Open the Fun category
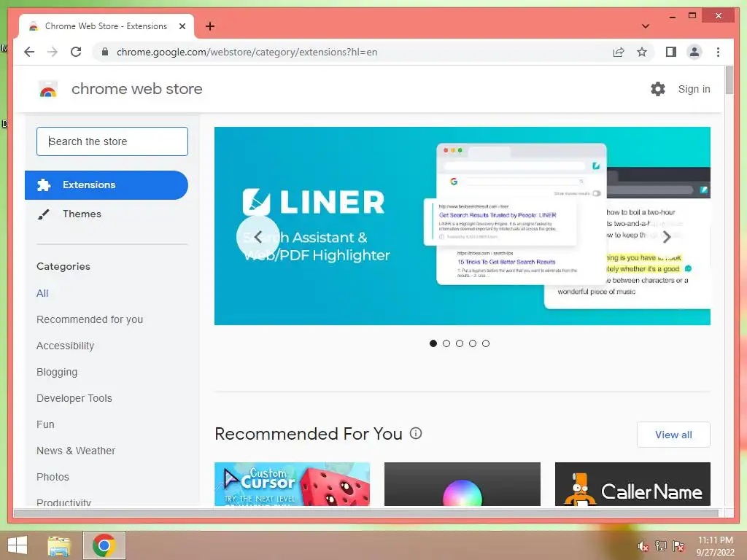The height and width of the screenshot is (560, 747). pyautogui.click(x=45, y=424)
